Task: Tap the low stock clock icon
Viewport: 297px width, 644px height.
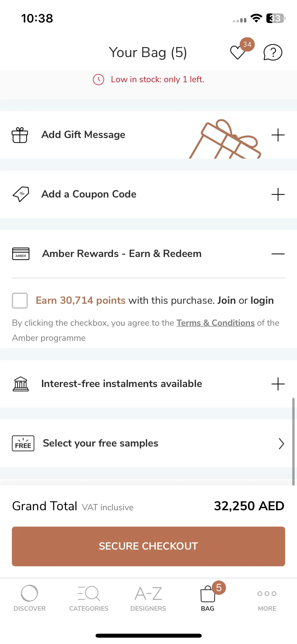Action: point(98,80)
